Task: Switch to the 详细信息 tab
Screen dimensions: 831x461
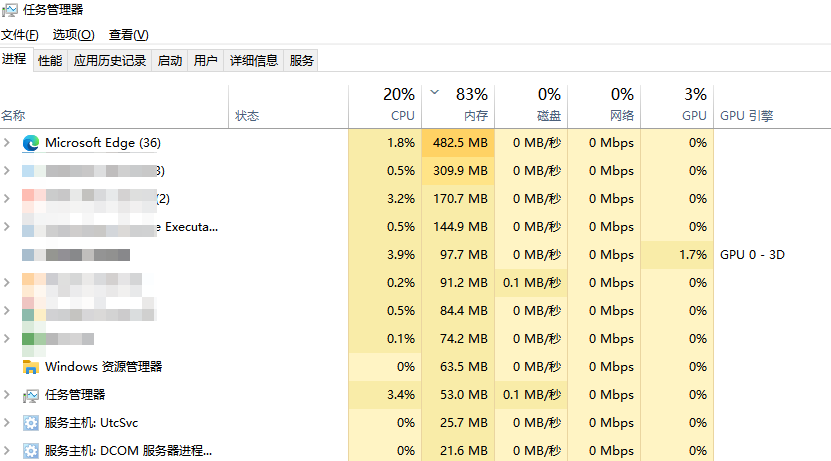Action: click(x=254, y=61)
